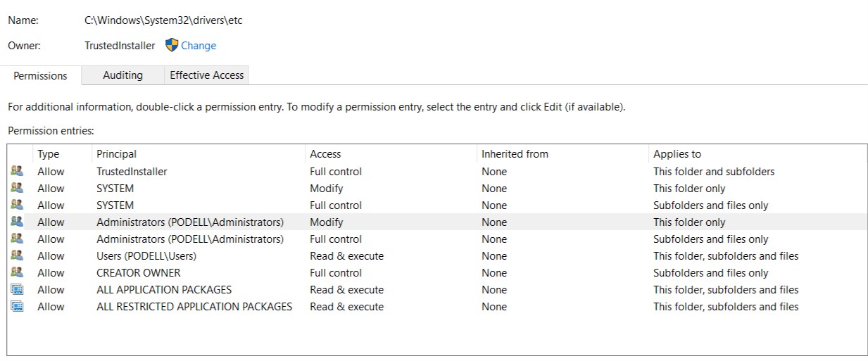Click the shield icon beside Change

click(x=172, y=45)
